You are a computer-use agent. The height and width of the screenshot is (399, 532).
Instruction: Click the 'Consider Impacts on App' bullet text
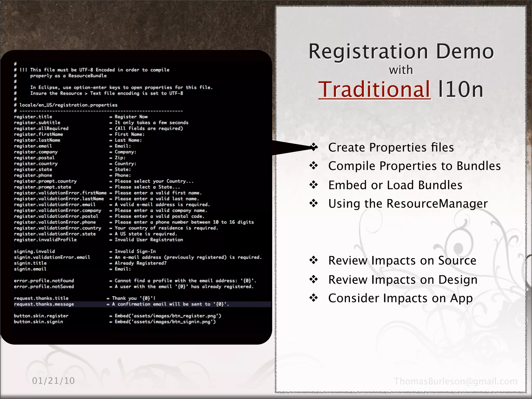[x=400, y=298]
